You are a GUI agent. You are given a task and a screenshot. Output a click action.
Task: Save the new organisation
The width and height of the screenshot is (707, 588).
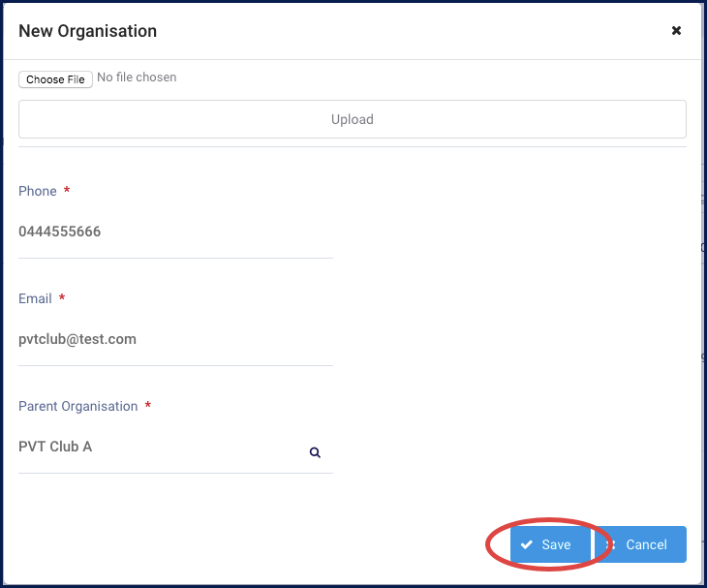coord(550,544)
